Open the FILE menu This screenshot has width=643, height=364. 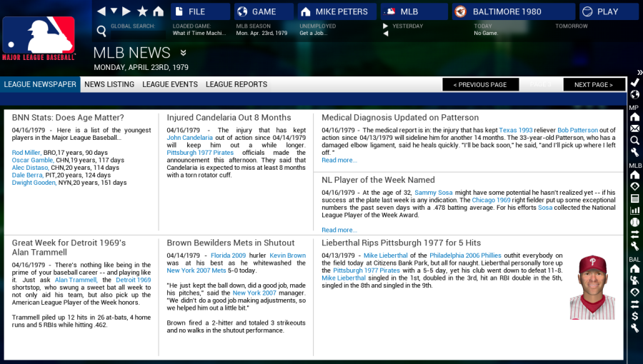click(x=200, y=11)
